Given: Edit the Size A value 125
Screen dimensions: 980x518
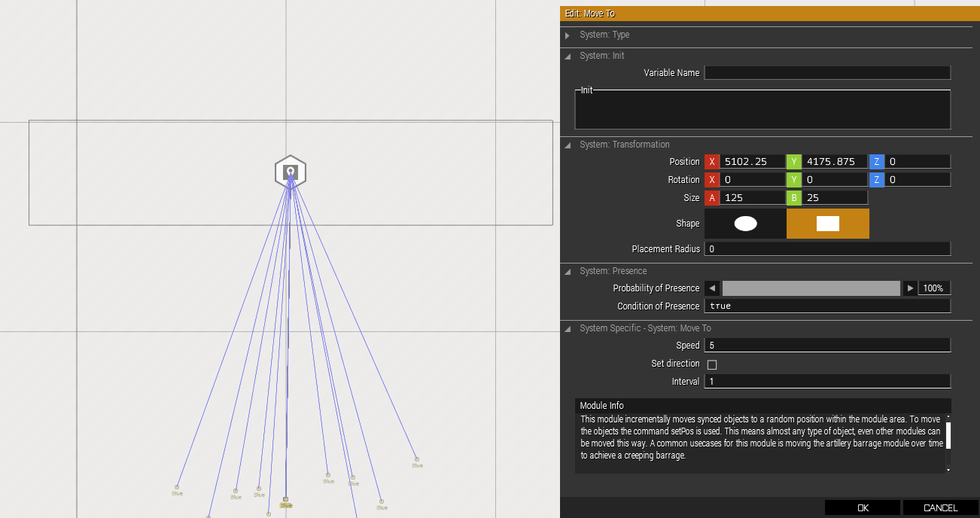Looking at the screenshot, I should coord(752,198).
